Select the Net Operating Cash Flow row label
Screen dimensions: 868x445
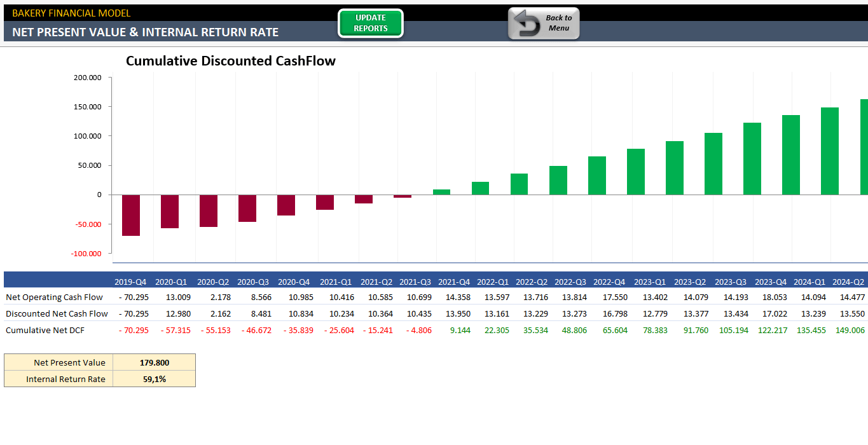tap(54, 297)
